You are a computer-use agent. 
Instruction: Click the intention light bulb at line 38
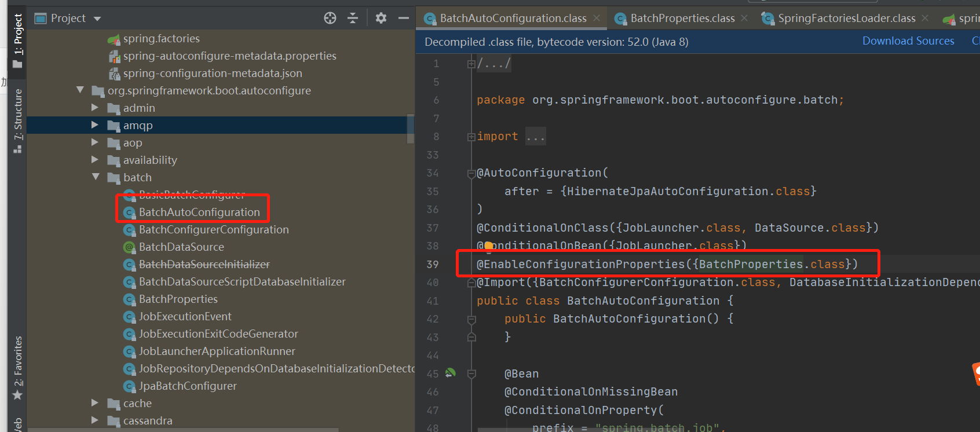[488, 246]
